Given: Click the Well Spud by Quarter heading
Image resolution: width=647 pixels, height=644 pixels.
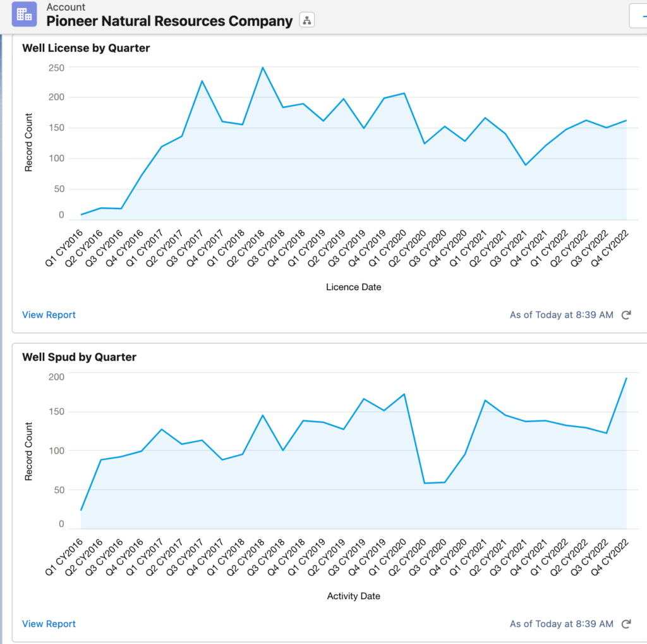Looking at the screenshot, I should point(79,357).
